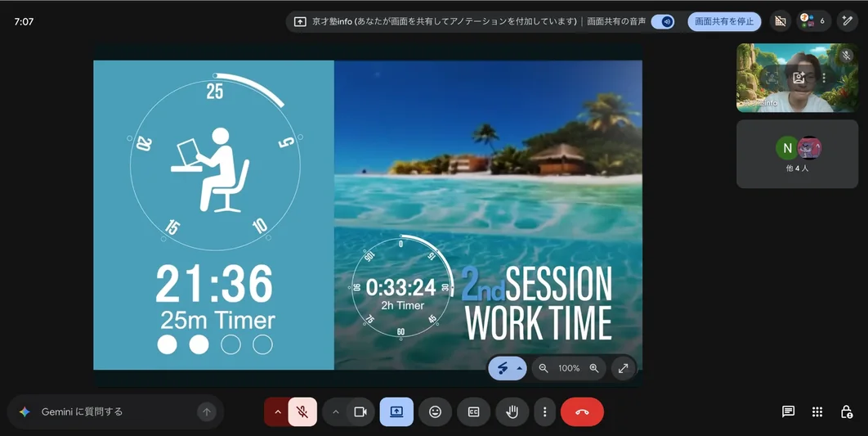Viewport: 868px width, 436px height.
Task: Open microphone audio settings chevron
Action: point(277,411)
